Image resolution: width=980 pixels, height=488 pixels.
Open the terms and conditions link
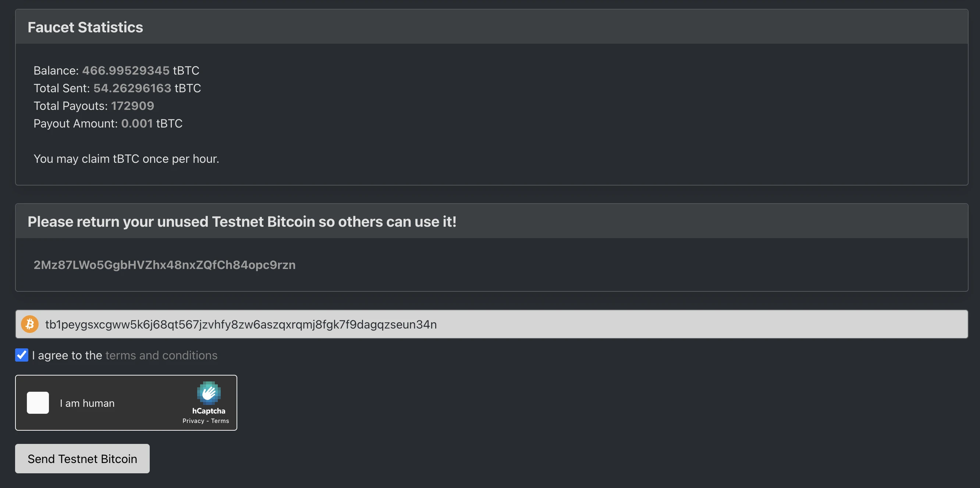pos(161,355)
